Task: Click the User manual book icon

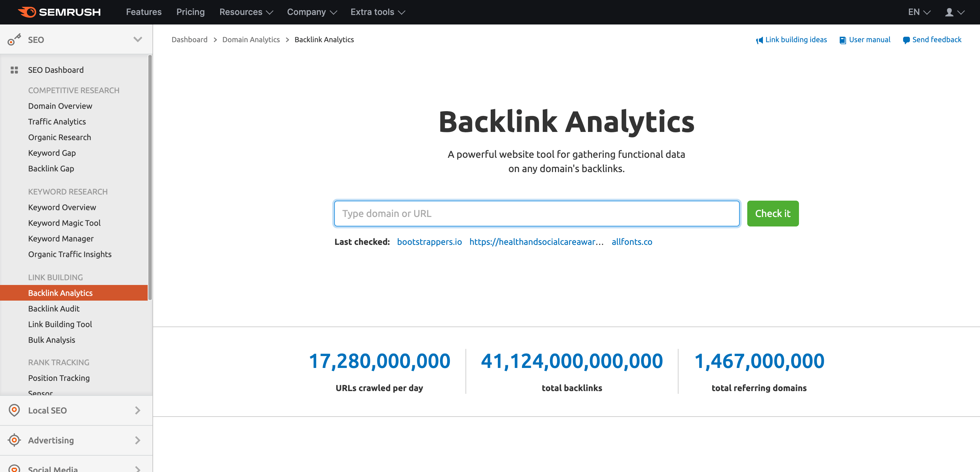Action: click(843, 40)
